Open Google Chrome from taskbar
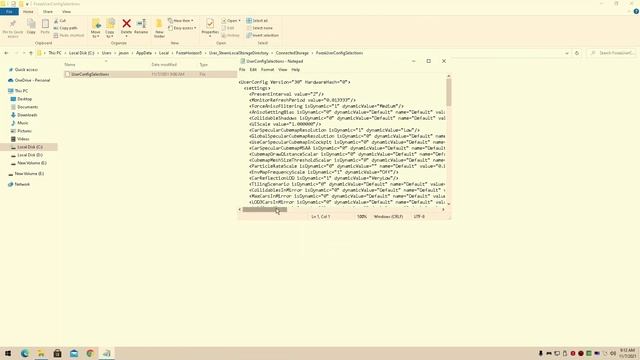The width and height of the screenshot is (640, 360). point(90,353)
